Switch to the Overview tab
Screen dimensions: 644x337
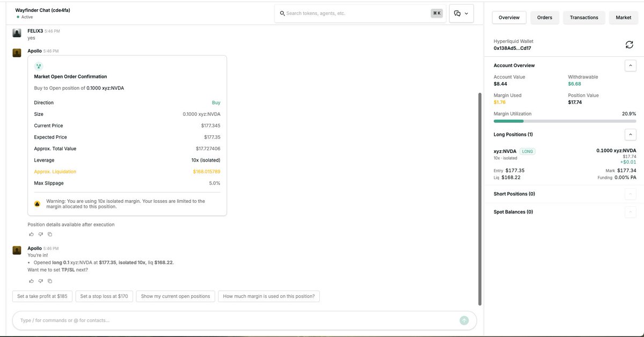509,18
